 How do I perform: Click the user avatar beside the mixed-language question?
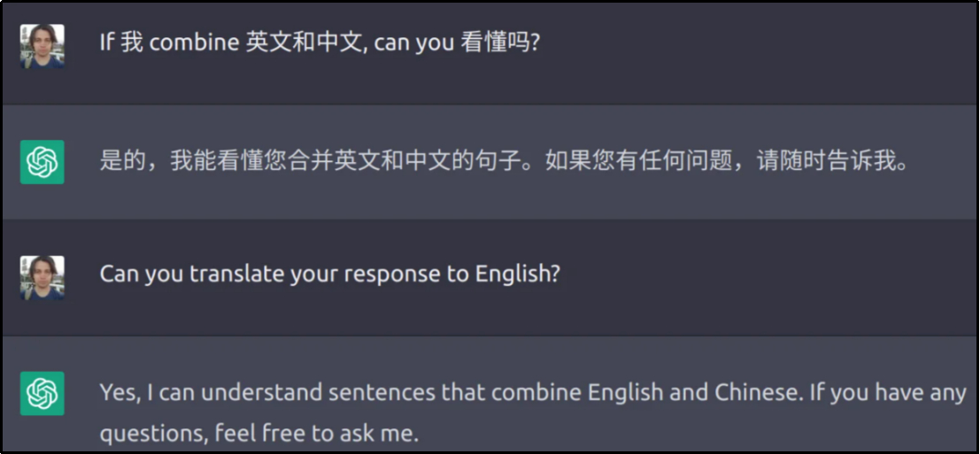[x=42, y=47]
